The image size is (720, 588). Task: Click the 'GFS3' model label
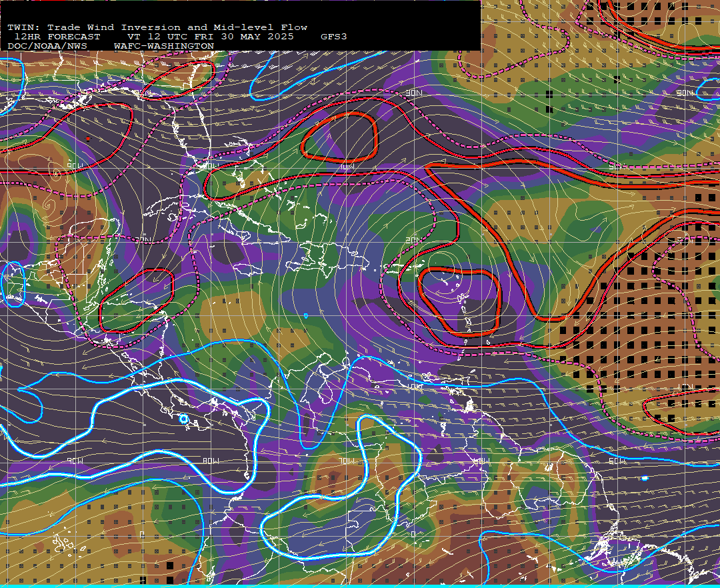pyautogui.click(x=334, y=37)
